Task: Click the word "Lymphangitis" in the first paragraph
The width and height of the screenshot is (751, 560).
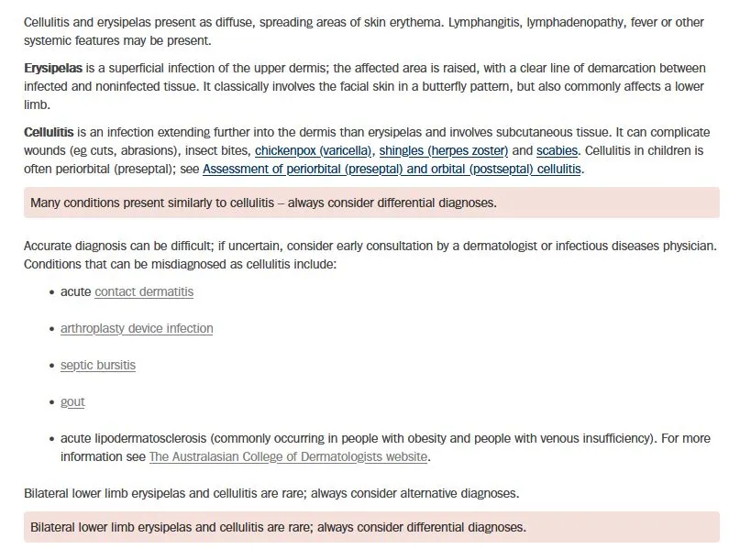Action: [484, 21]
